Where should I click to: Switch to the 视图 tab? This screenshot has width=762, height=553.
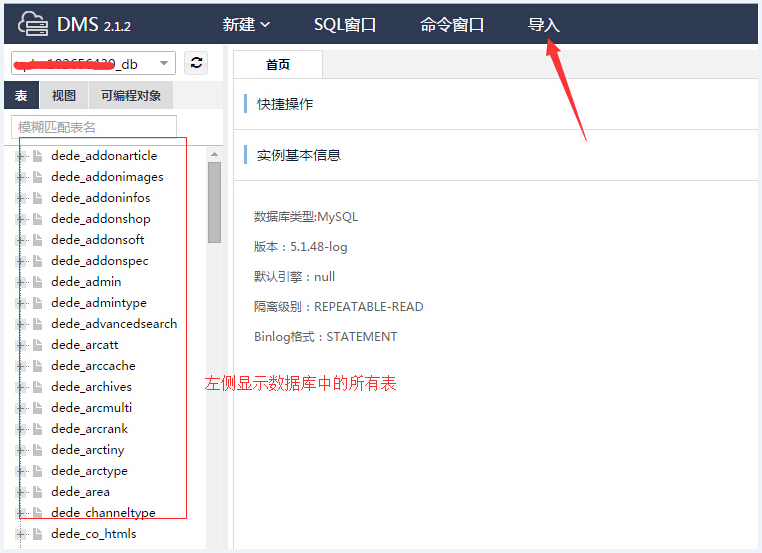click(64, 96)
